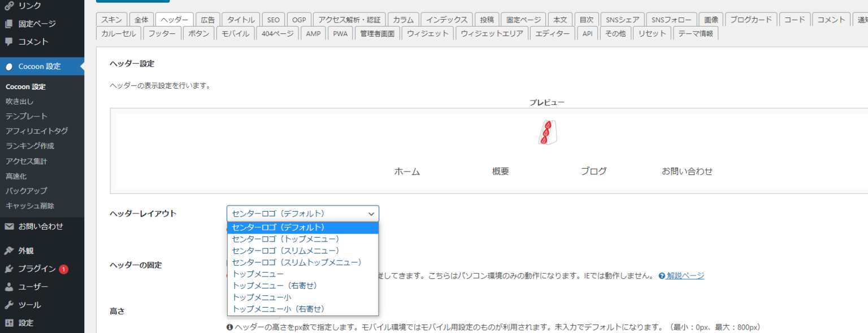Click the logo image in the preview area
This screenshot has width=868, height=333.
click(x=548, y=131)
